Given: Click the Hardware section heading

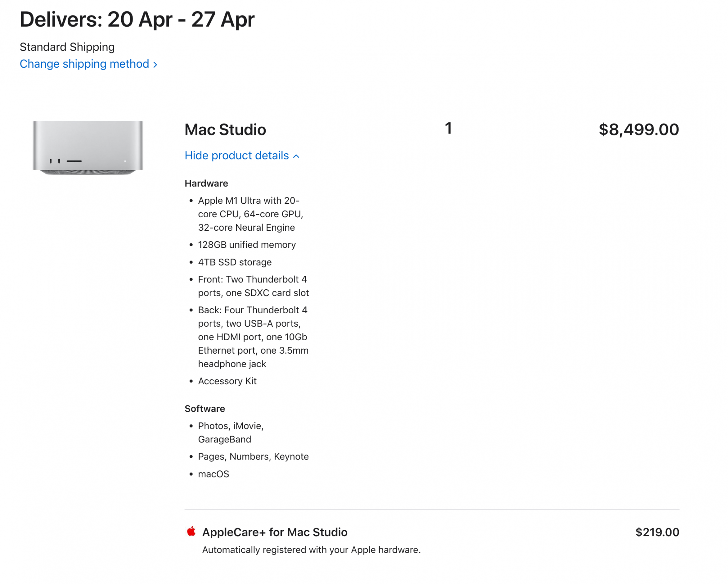Looking at the screenshot, I should point(206,183).
